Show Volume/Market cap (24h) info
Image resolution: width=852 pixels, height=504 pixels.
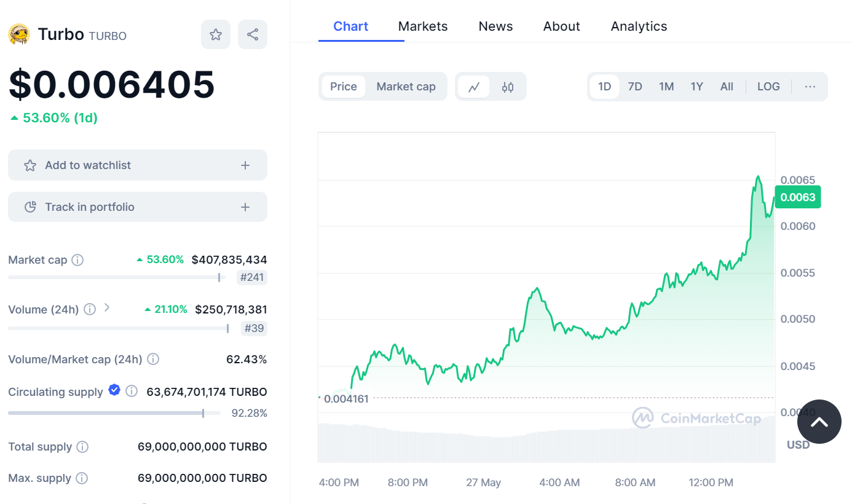coord(153,359)
